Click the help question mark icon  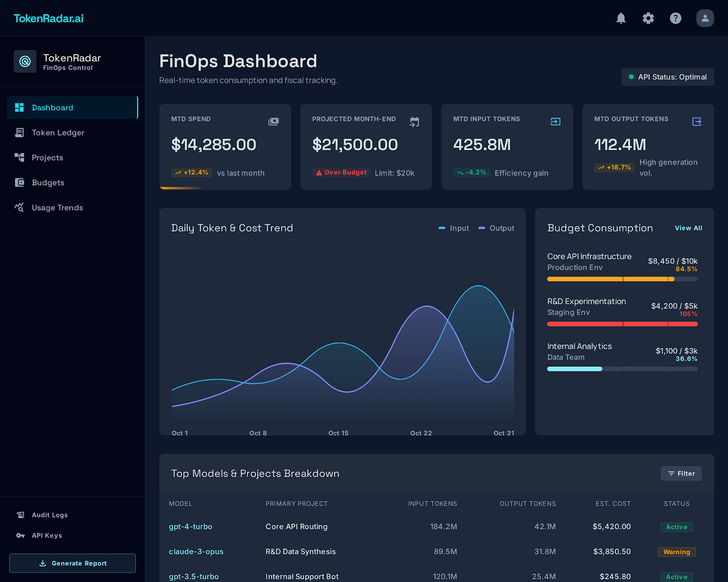676,18
